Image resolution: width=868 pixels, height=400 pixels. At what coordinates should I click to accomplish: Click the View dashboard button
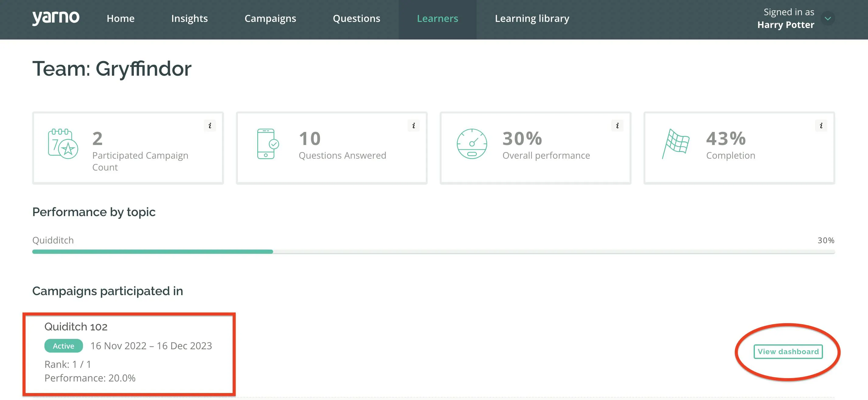pos(788,351)
